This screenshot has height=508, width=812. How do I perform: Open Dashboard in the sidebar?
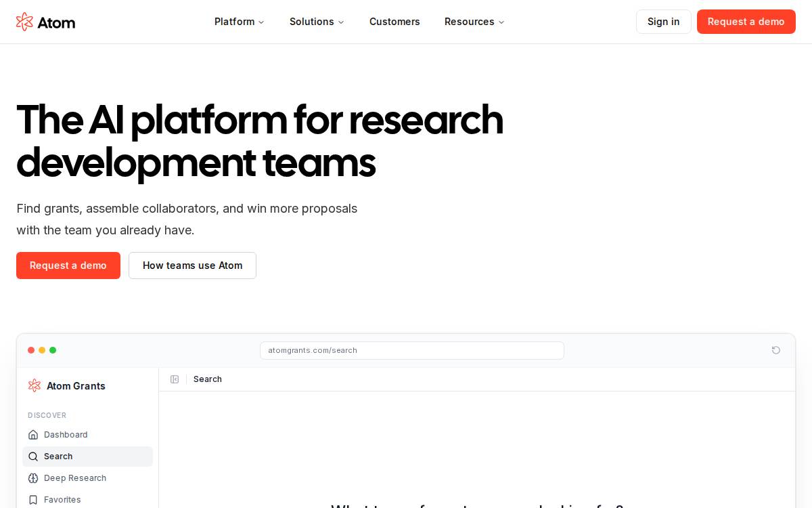point(87,435)
